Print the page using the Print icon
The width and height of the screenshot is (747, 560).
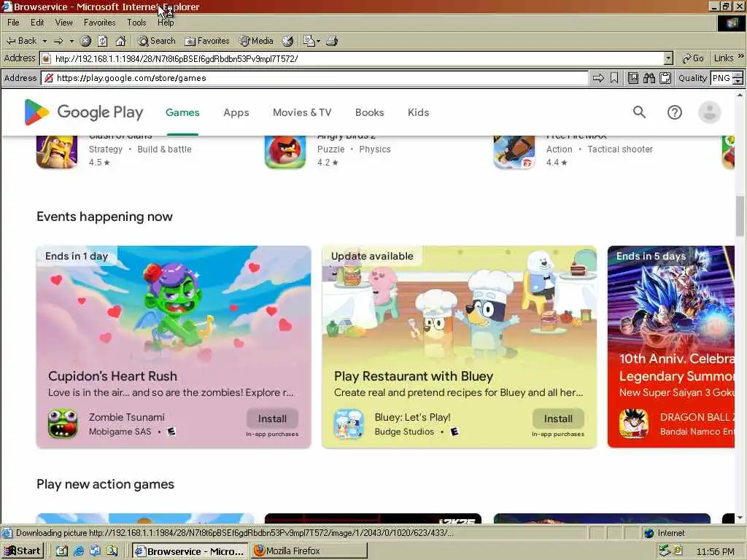(x=332, y=41)
